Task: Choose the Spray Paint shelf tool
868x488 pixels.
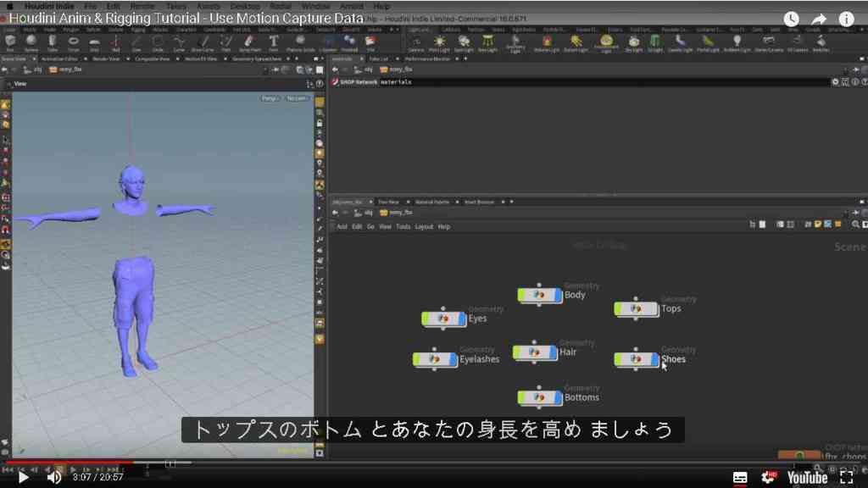Action: [249, 42]
